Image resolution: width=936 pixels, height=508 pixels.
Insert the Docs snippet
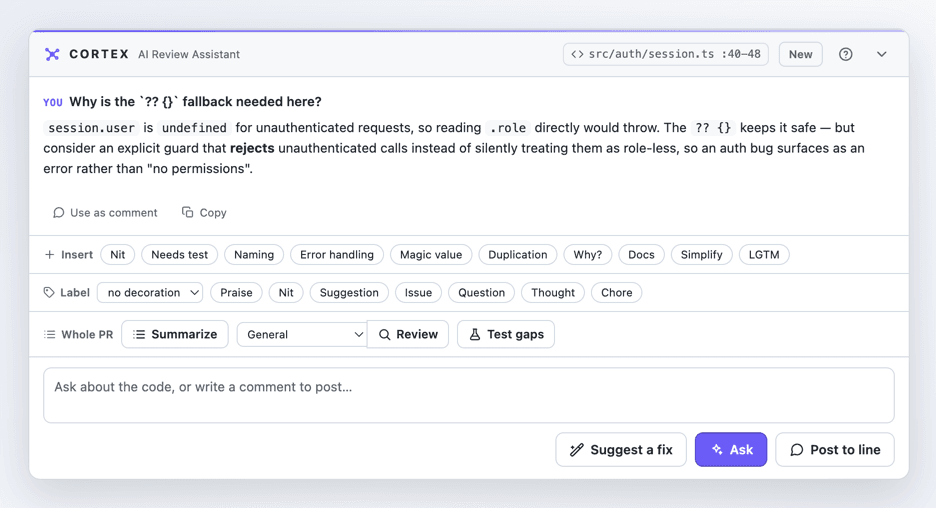click(641, 254)
